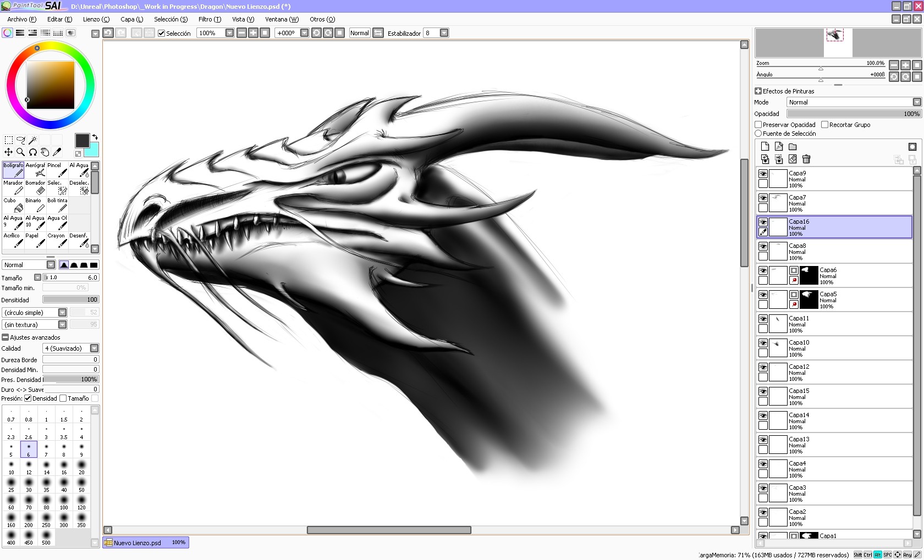The width and height of the screenshot is (924, 560).
Task: Open the Estabilizador value dropdown
Action: click(444, 33)
